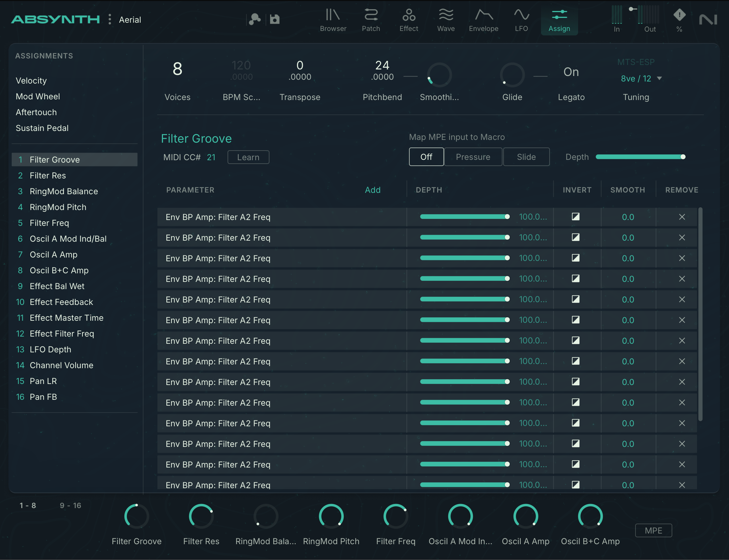Open the Effect page icon

409,15
